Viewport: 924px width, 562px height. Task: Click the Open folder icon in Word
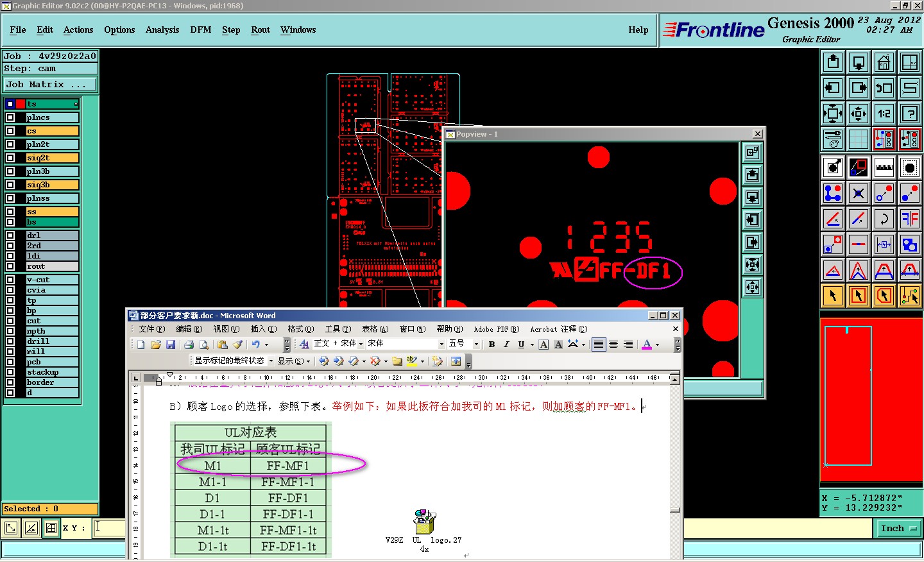pos(156,345)
